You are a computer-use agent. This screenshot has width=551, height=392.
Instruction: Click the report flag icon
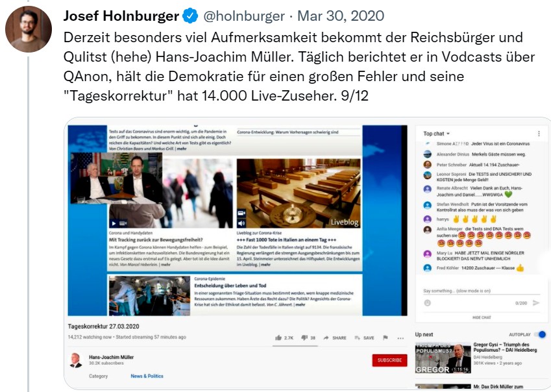(386, 337)
